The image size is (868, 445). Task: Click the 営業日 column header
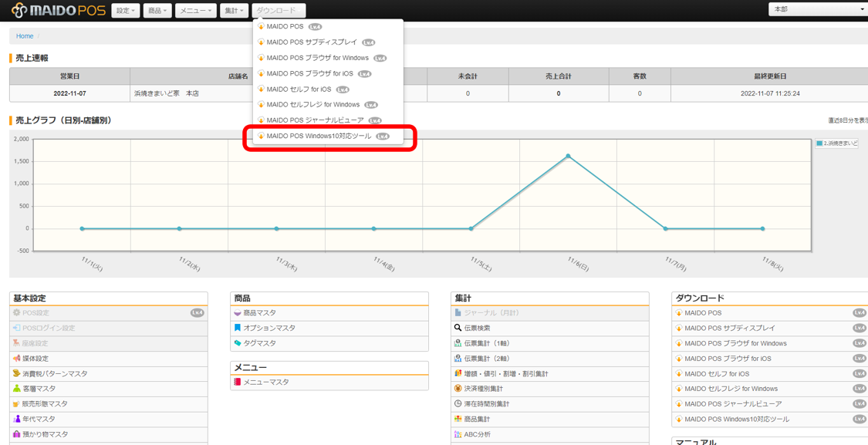pos(69,76)
